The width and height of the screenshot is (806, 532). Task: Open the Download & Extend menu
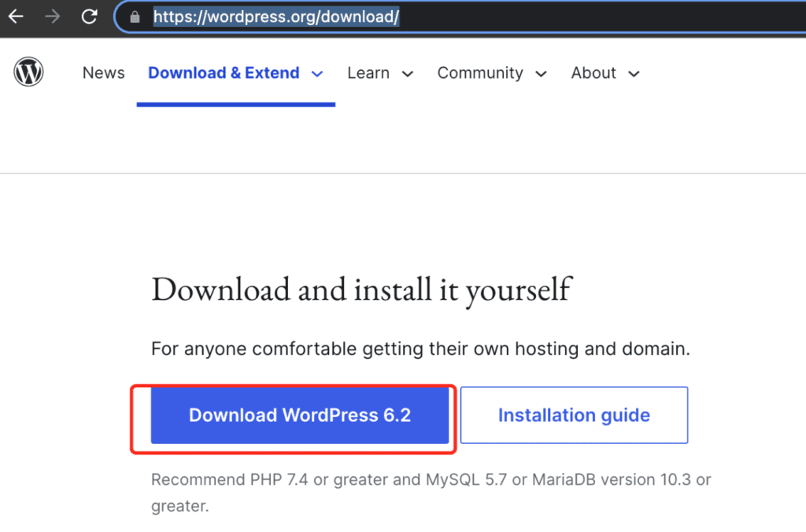coord(224,73)
